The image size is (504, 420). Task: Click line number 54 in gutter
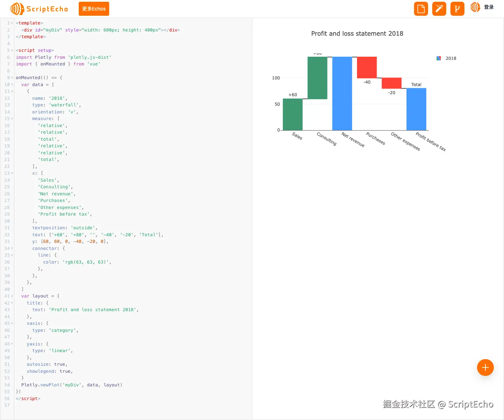pyautogui.click(x=7, y=385)
